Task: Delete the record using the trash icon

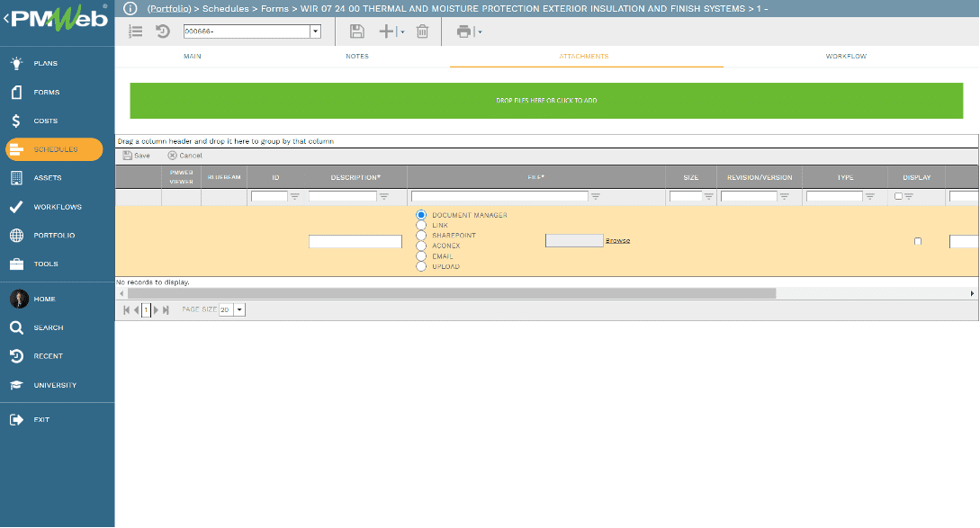Action: (x=422, y=31)
